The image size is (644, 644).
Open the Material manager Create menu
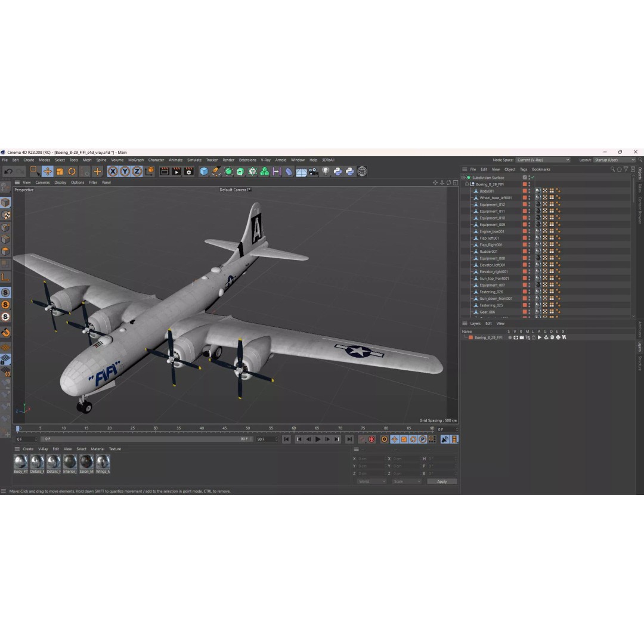[x=28, y=450]
